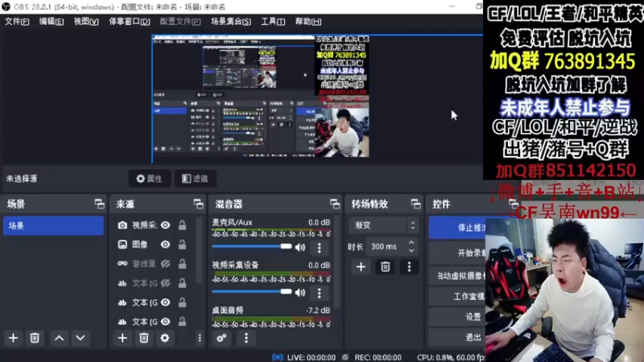Toggle visibility of third 文本 source
This screenshot has height=362, width=644.
pos(166,322)
